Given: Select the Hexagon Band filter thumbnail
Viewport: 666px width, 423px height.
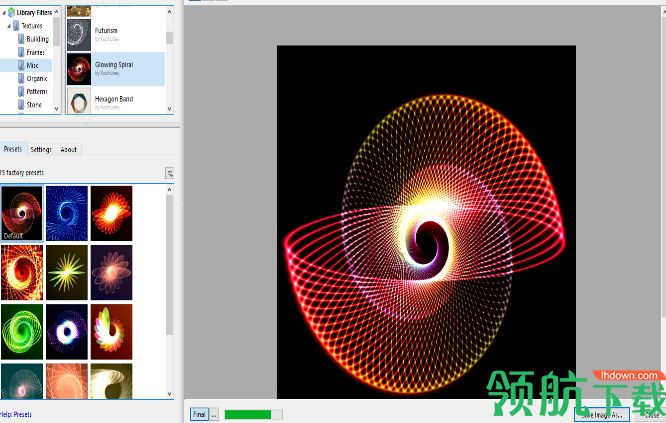Looking at the screenshot, I should (79, 101).
